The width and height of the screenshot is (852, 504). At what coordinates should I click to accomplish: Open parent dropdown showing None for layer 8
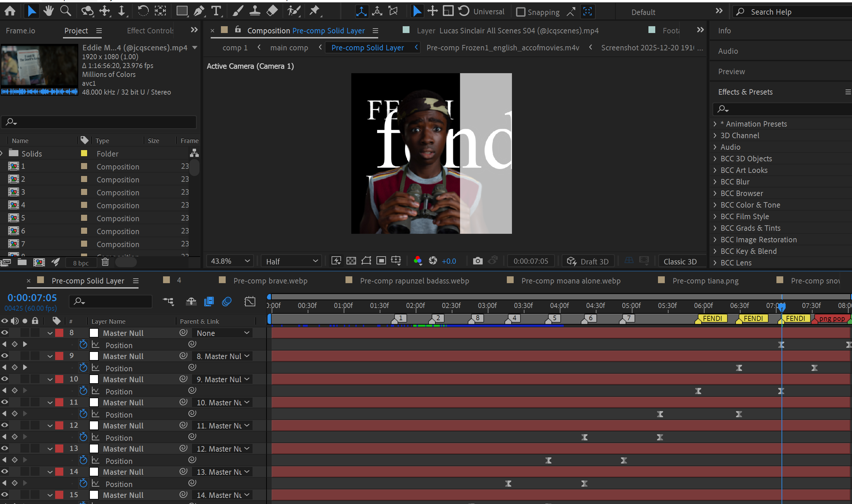coord(222,333)
